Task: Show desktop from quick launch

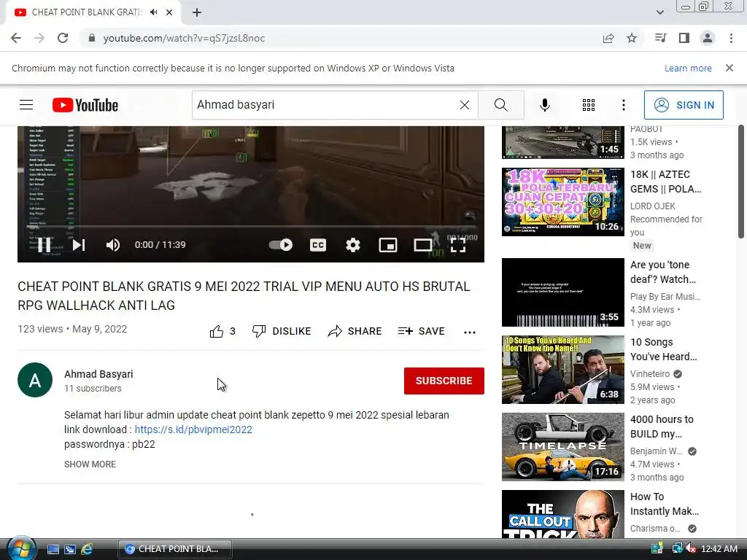Action: click(53, 549)
